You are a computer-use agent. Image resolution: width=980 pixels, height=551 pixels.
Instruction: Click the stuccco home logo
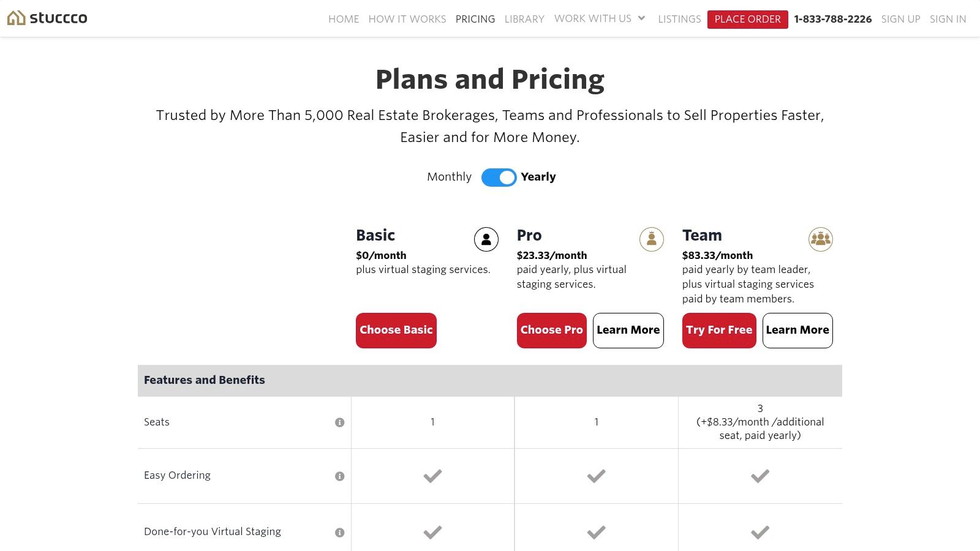[47, 18]
